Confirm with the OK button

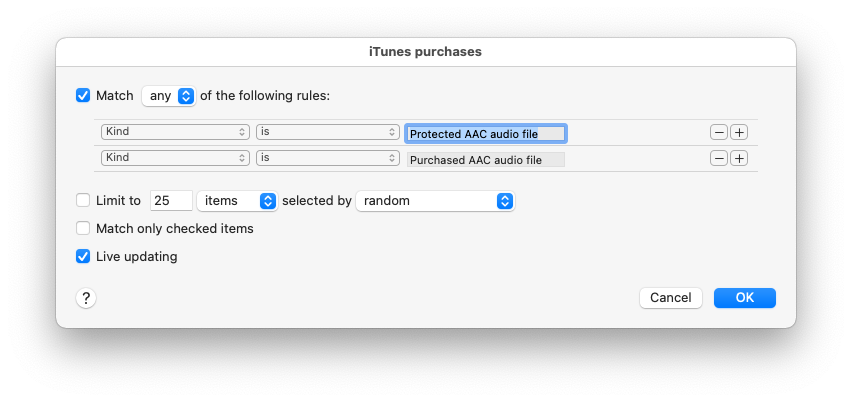tap(745, 298)
